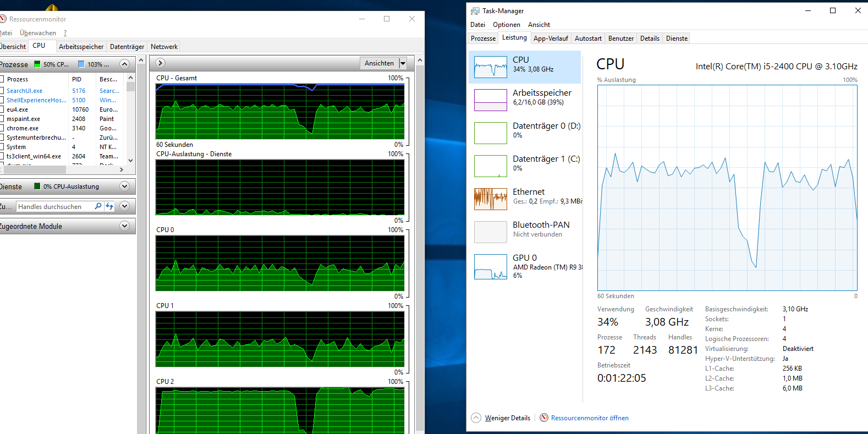The image size is (868, 434).
Task: Sort by PID column header
Action: click(x=83, y=79)
